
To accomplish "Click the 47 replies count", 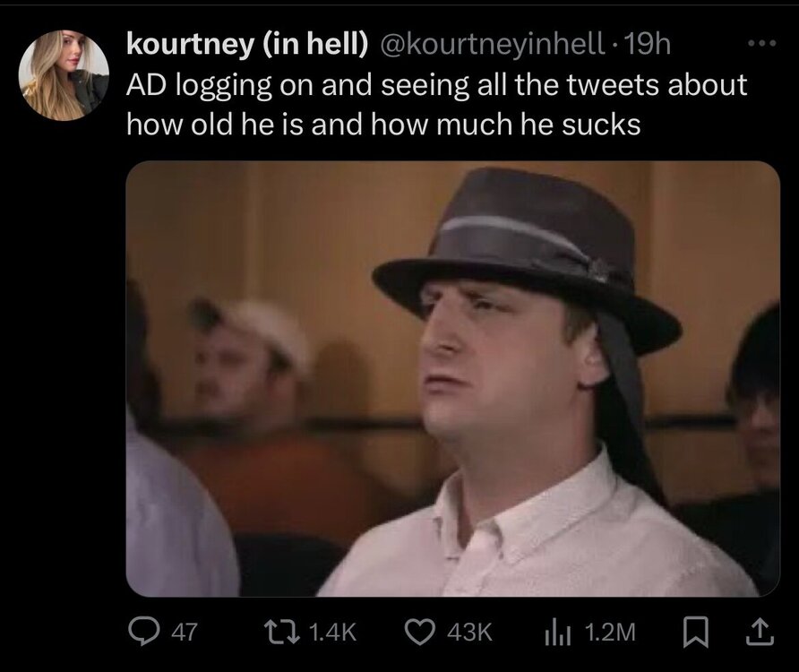I will (x=183, y=632).
